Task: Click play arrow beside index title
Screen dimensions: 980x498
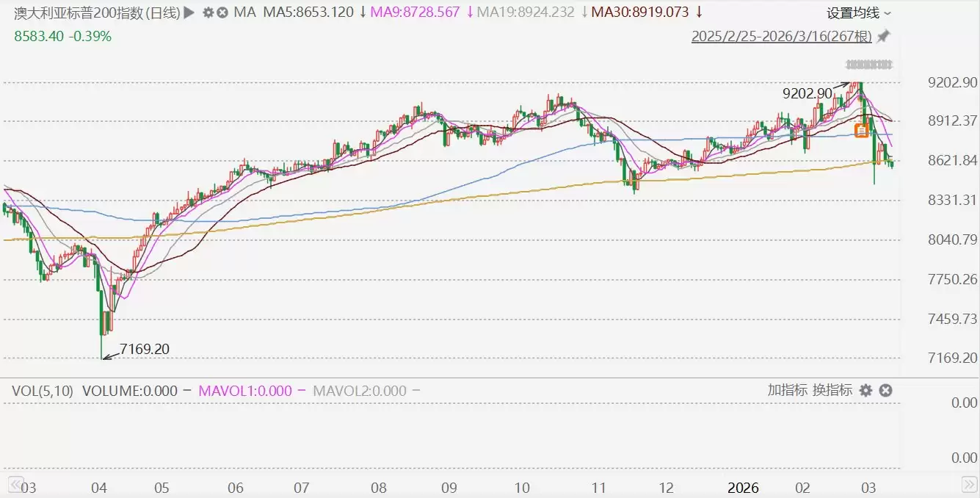Action: coord(189,12)
